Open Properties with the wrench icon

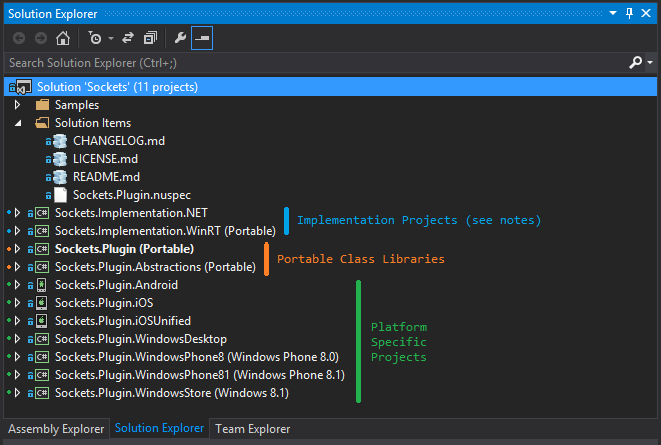click(180, 38)
